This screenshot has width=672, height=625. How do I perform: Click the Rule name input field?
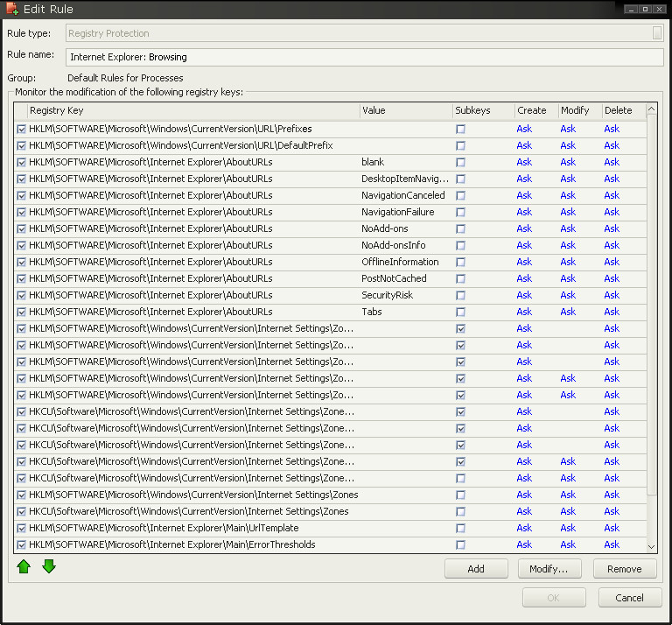364,57
